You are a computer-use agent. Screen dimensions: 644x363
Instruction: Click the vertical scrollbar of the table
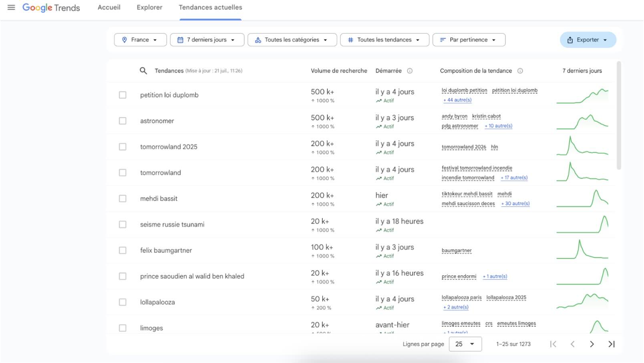[x=619, y=115]
